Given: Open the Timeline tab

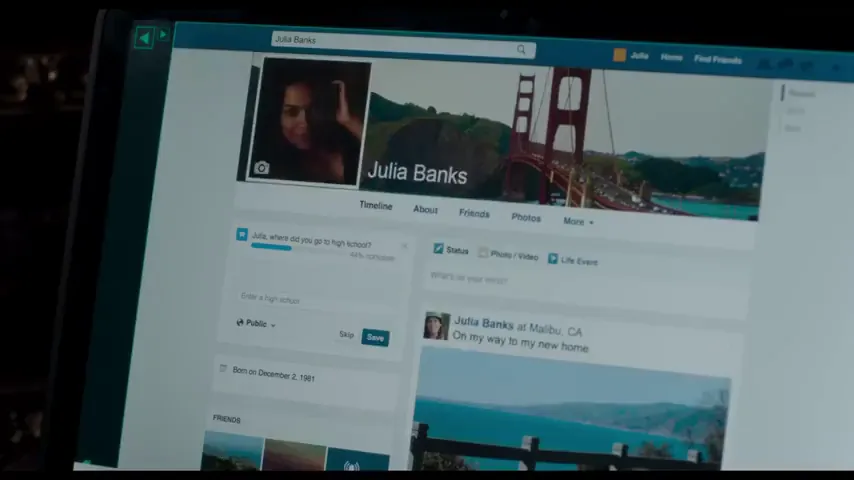Looking at the screenshot, I should (x=376, y=205).
